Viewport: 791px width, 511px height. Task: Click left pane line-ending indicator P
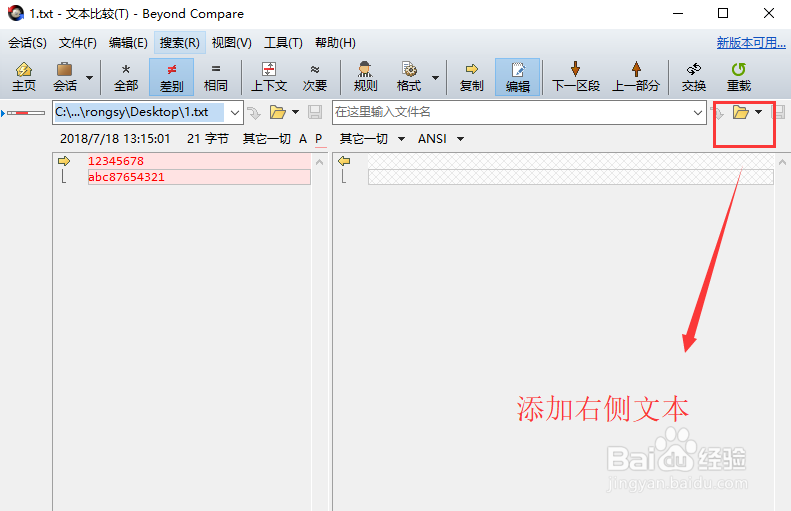(x=319, y=139)
